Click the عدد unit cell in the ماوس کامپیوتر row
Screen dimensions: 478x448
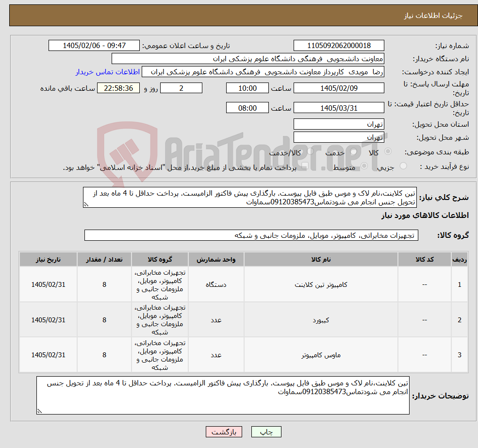pyautogui.click(x=216, y=355)
